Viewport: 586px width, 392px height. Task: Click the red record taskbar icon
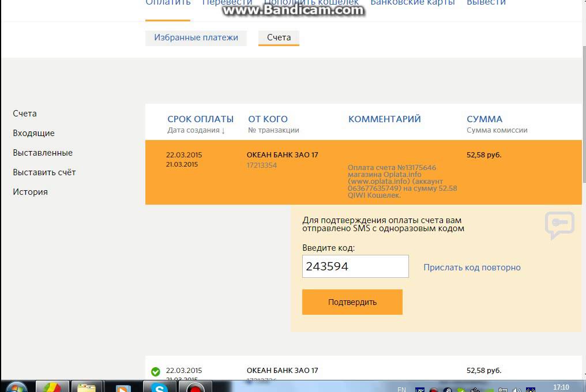[x=195, y=387]
